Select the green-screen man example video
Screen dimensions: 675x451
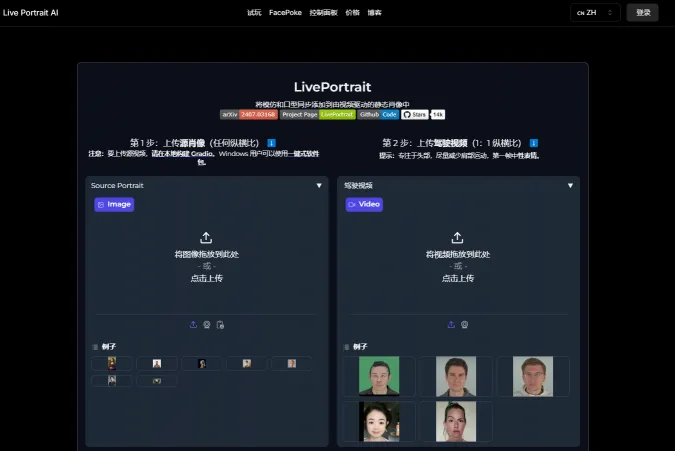379,376
